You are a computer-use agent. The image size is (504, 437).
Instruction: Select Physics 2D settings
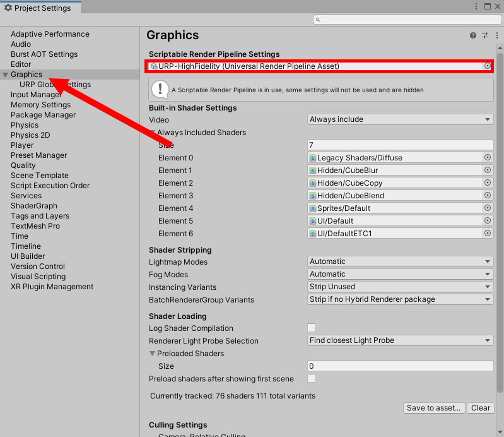(30, 135)
